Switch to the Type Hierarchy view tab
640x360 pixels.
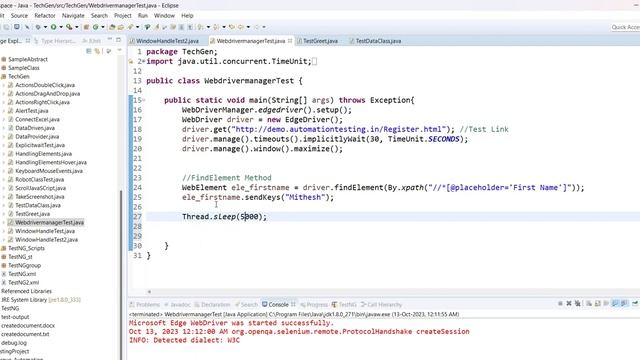tap(55, 41)
